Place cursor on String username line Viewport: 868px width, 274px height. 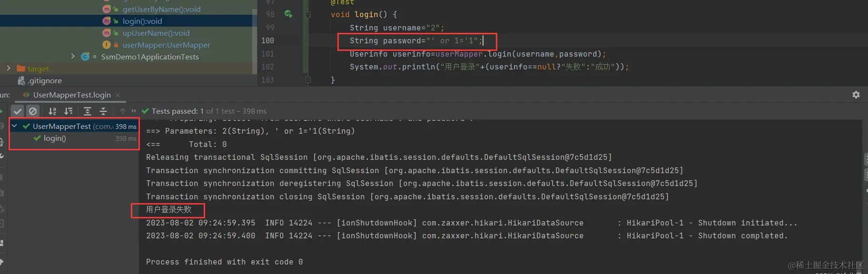pyautogui.click(x=396, y=28)
